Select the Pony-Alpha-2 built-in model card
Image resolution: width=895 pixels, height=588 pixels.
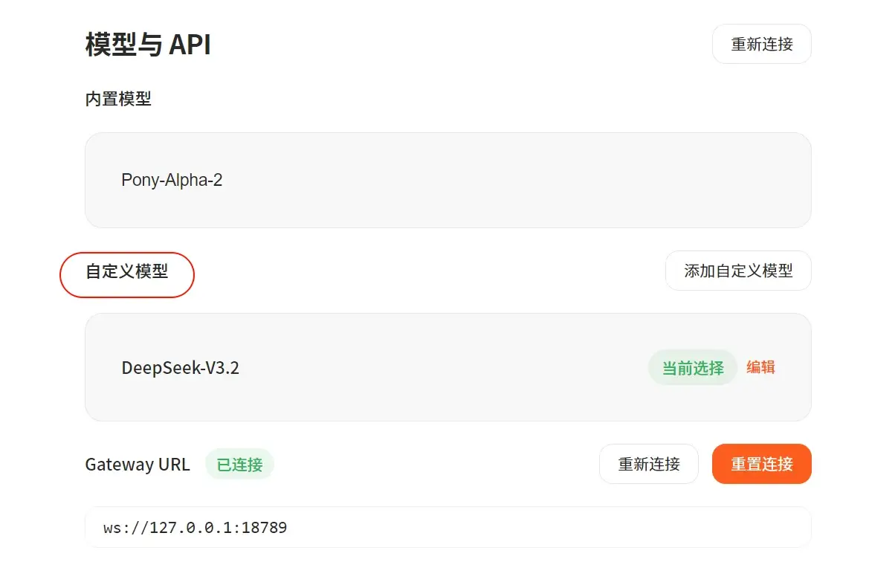coord(447,180)
